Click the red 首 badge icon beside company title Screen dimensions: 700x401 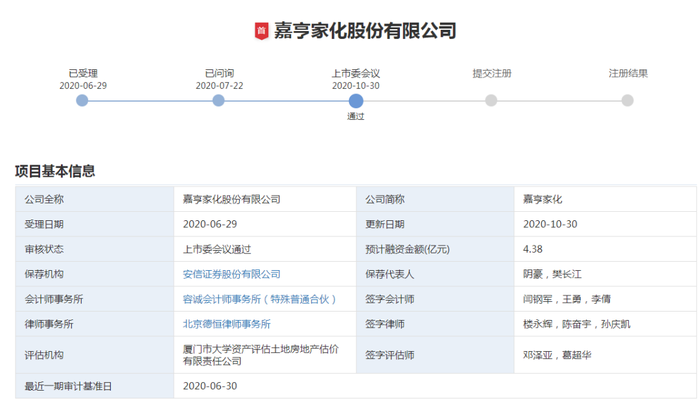262,31
